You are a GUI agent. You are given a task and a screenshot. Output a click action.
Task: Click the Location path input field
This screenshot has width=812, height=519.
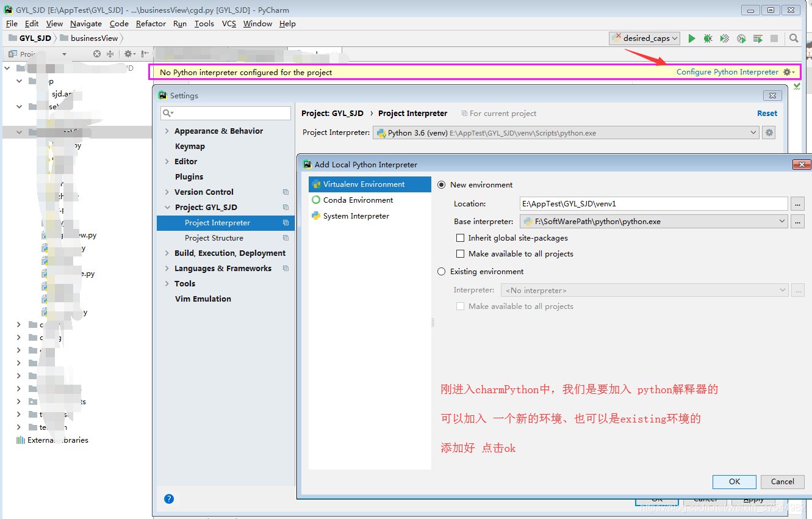point(654,203)
